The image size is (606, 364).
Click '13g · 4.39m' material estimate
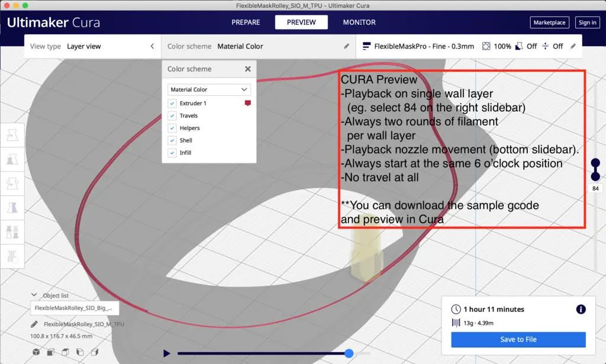coord(478,323)
